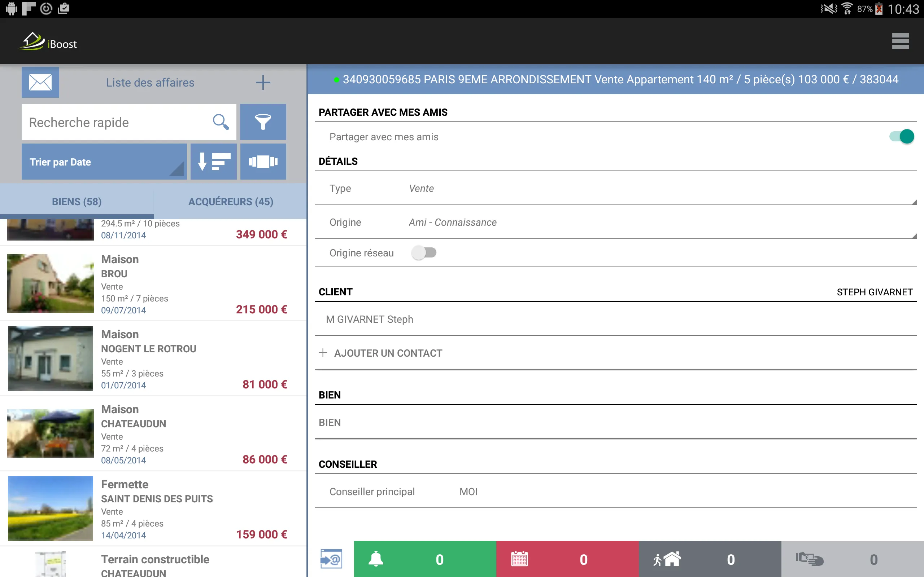The image size is (924, 577).
Task: Click the ACQUÉREURS (45) tab
Action: 230,201
